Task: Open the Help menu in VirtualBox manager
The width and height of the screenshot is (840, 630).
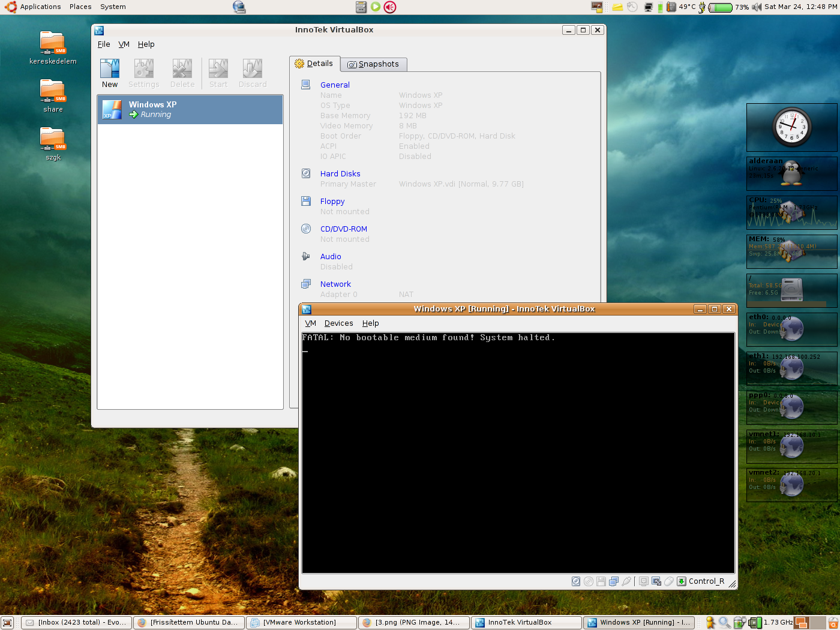Action: pos(146,44)
